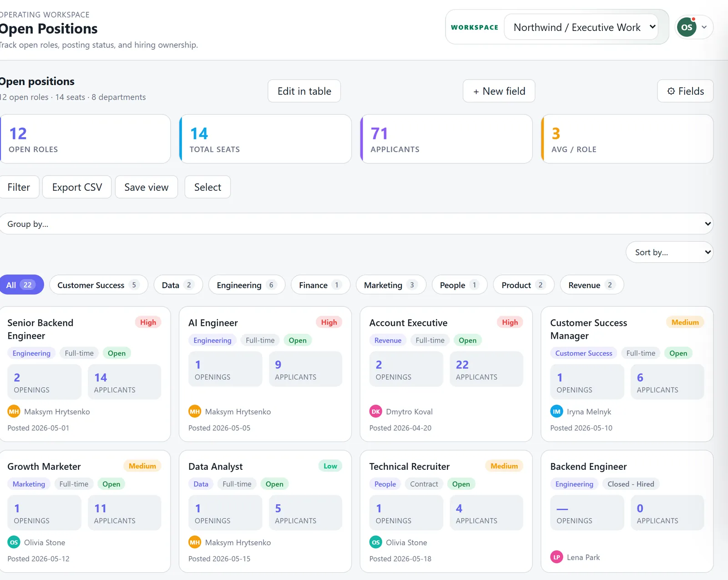Click the Filter button
This screenshot has height=580, width=728.
coord(19,187)
